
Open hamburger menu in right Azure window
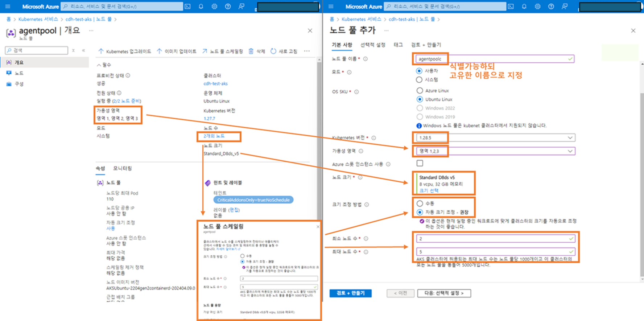point(331,7)
